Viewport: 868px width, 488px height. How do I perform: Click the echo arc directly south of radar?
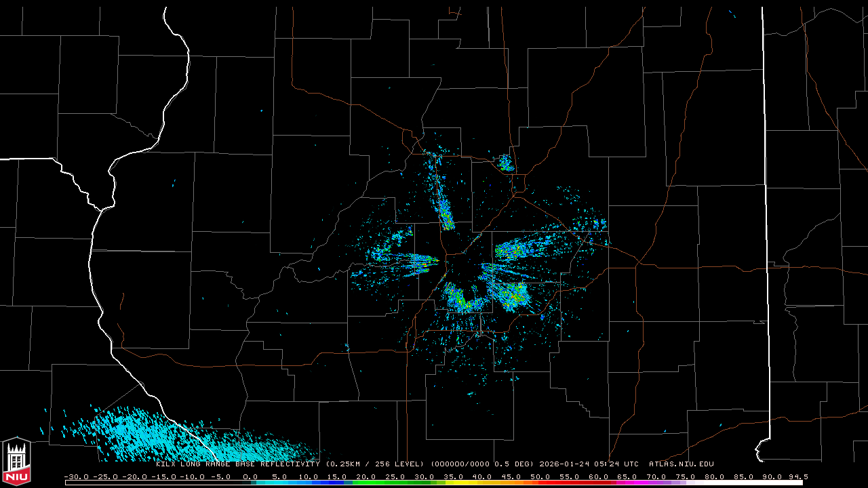[x=465, y=302]
